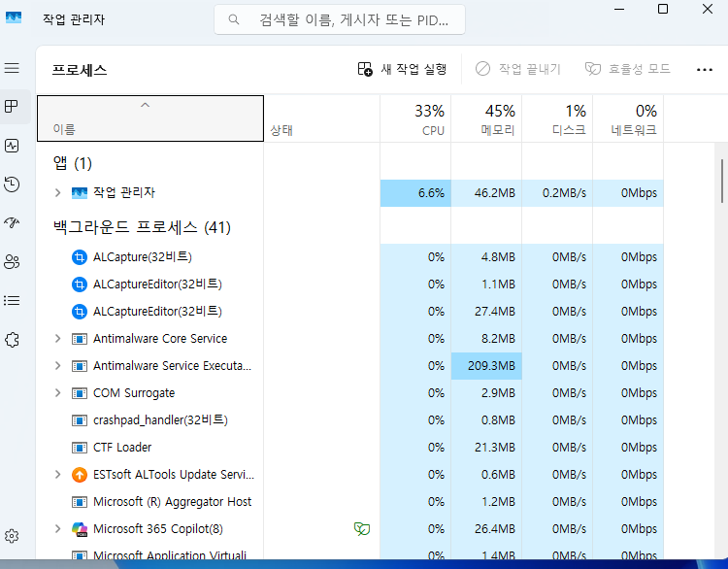Image resolution: width=728 pixels, height=569 pixels.
Task: Open the Startup apps sidebar icon
Action: point(12,223)
